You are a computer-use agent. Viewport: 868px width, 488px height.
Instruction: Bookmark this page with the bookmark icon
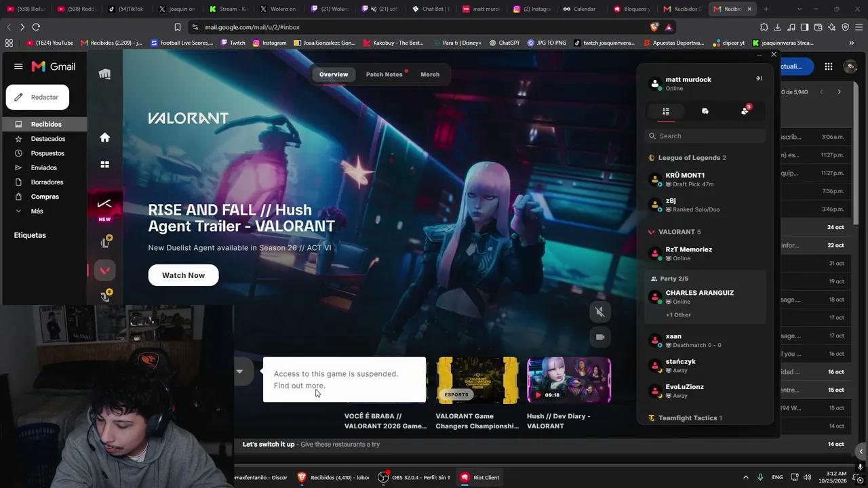(178, 27)
